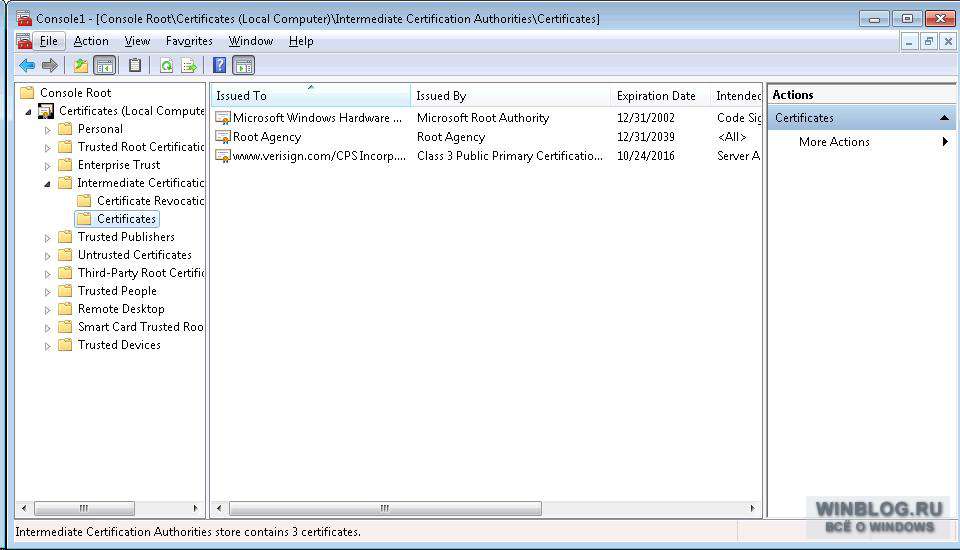
Task: Collapse the Intermediate Certification Authorities node
Action: tap(48, 184)
